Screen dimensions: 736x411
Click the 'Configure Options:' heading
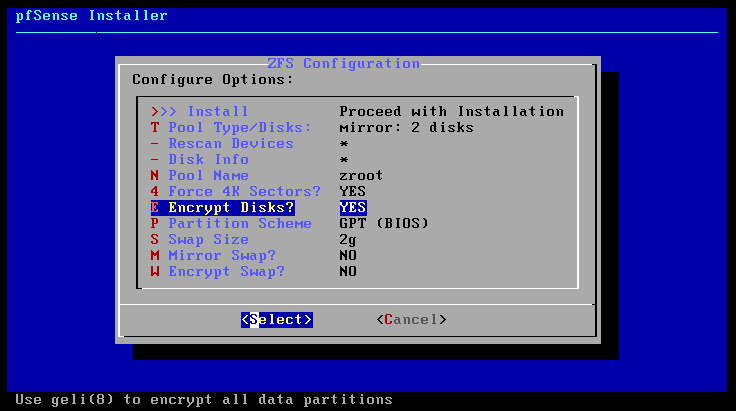point(213,79)
